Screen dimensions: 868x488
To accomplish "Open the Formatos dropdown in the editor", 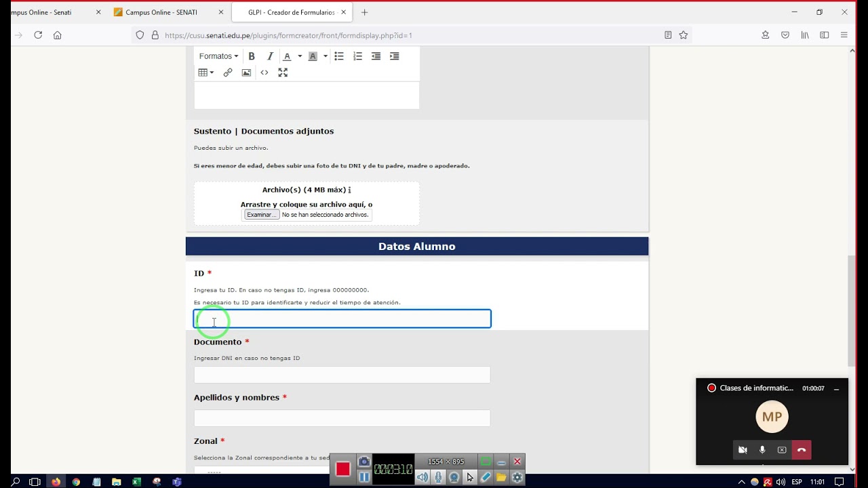I will click(x=217, y=56).
